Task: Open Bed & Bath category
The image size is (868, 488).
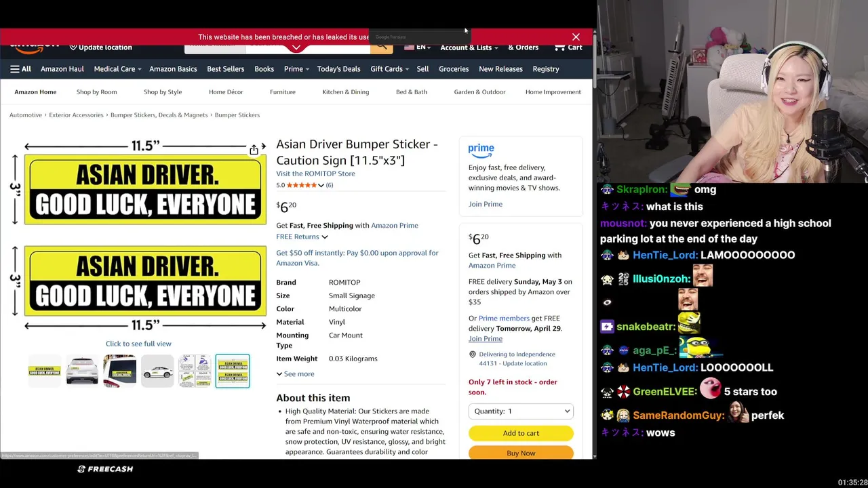Action: [x=412, y=92]
